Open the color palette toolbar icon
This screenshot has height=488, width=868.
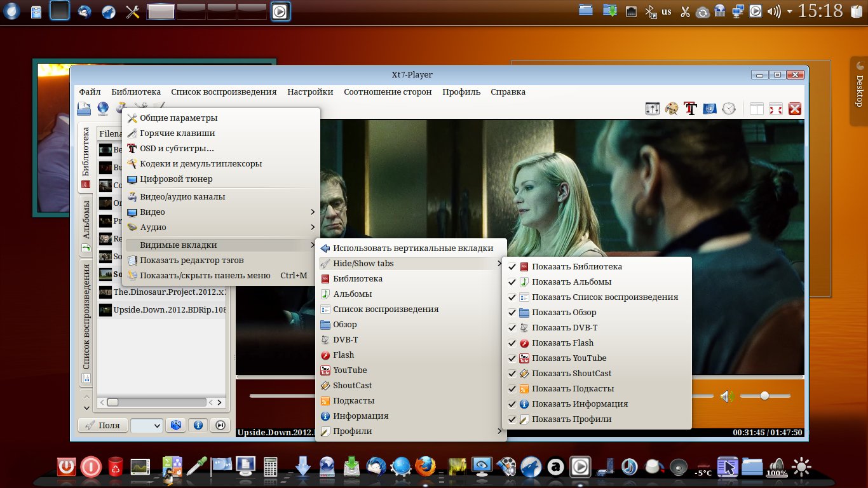tap(672, 109)
